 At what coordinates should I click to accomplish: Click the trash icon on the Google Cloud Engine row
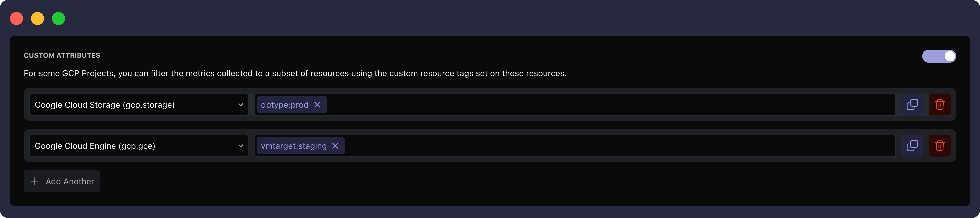[940, 145]
